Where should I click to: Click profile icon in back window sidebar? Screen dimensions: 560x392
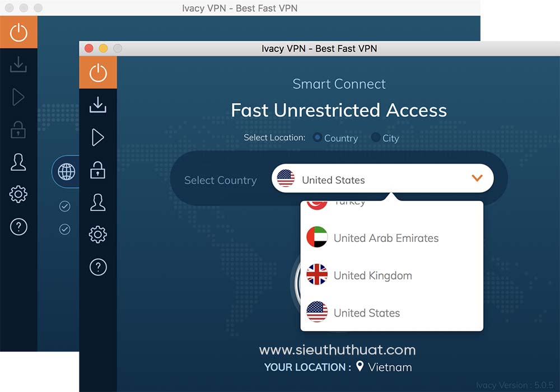18,162
